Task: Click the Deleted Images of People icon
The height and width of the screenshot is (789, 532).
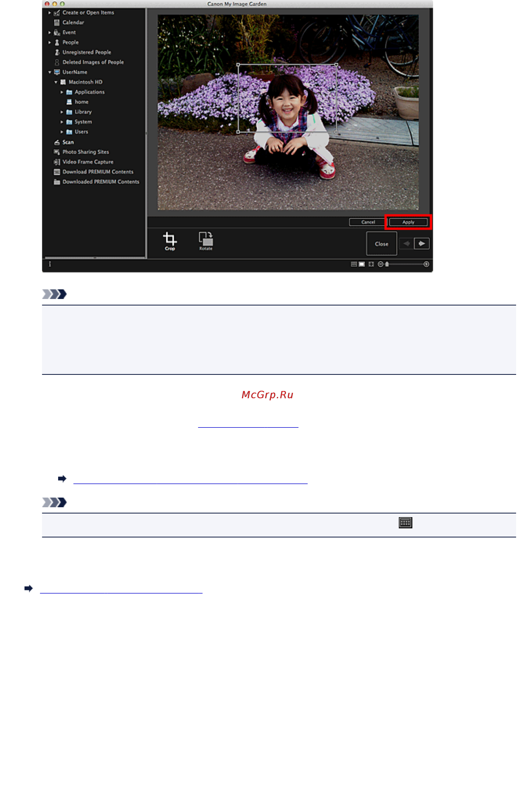Action: point(57,62)
